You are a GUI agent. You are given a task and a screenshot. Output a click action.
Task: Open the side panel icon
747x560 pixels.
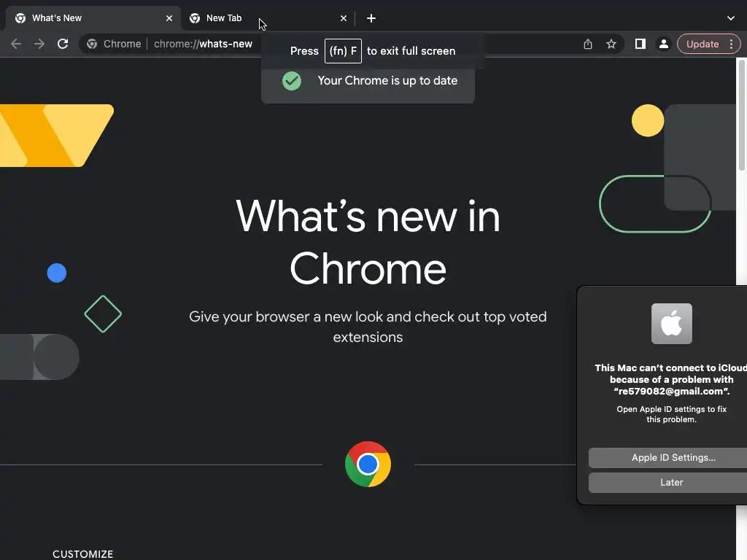point(640,44)
